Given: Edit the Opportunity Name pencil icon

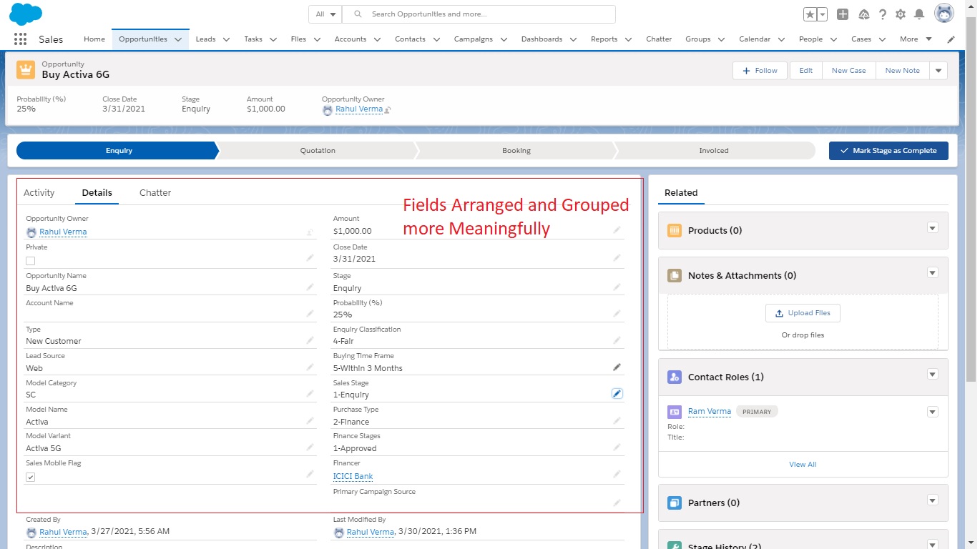Looking at the screenshot, I should click(310, 287).
